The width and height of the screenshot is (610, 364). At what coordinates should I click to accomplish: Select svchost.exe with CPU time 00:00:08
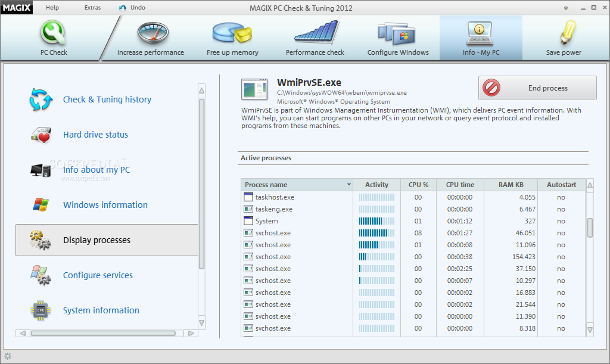point(413,245)
